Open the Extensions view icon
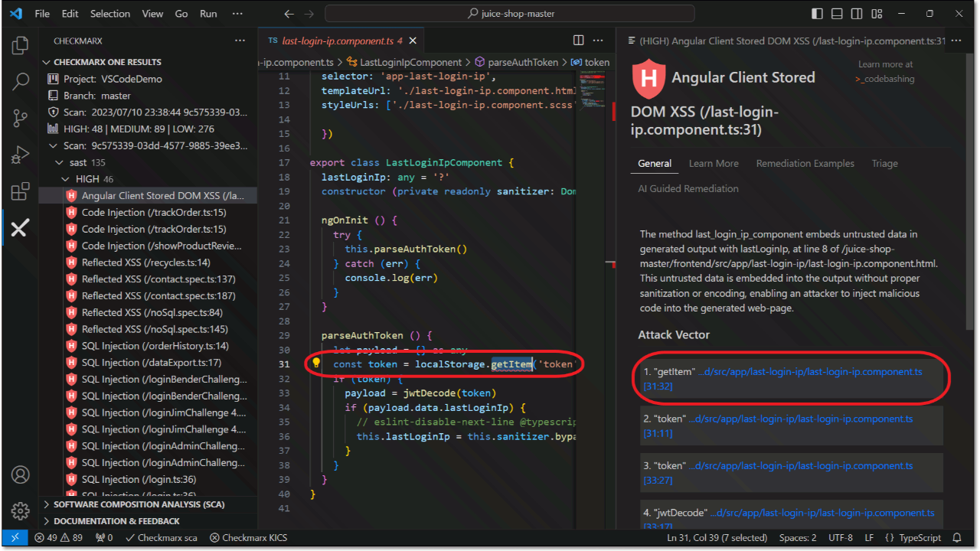The height and width of the screenshot is (551, 980). click(x=20, y=191)
